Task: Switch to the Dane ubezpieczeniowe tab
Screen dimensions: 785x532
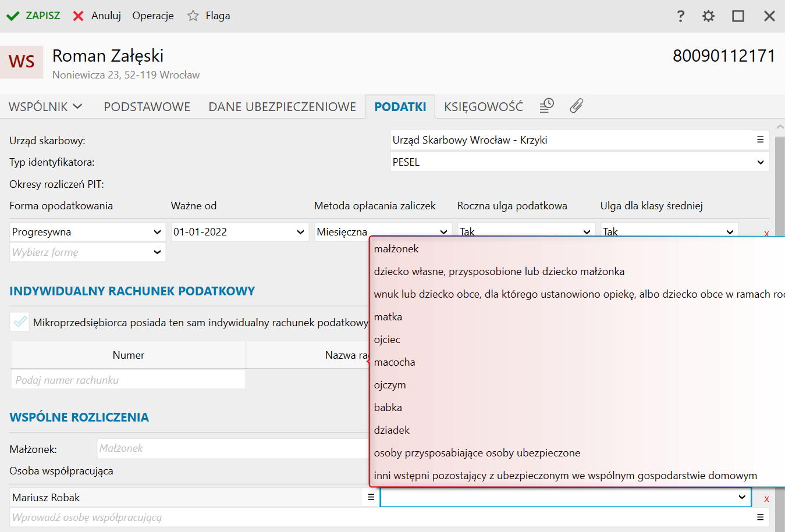Action: point(282,107)
